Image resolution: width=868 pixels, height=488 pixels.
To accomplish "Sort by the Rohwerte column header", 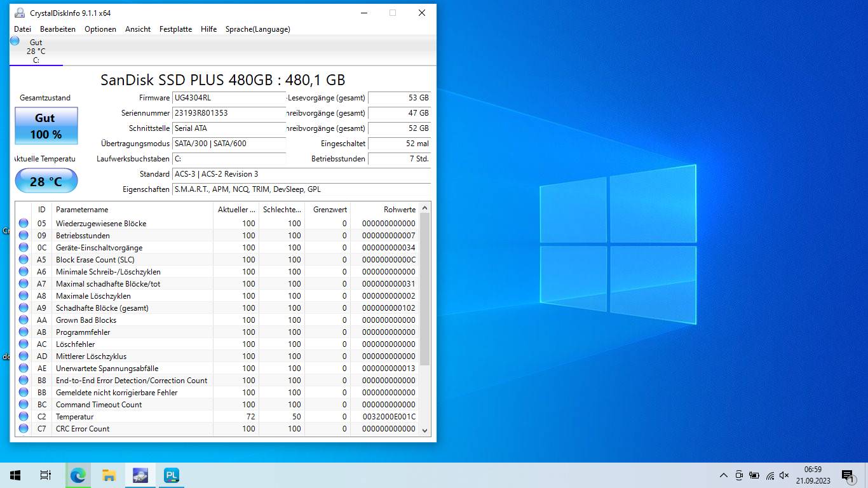I will click(x=385, y=209).
